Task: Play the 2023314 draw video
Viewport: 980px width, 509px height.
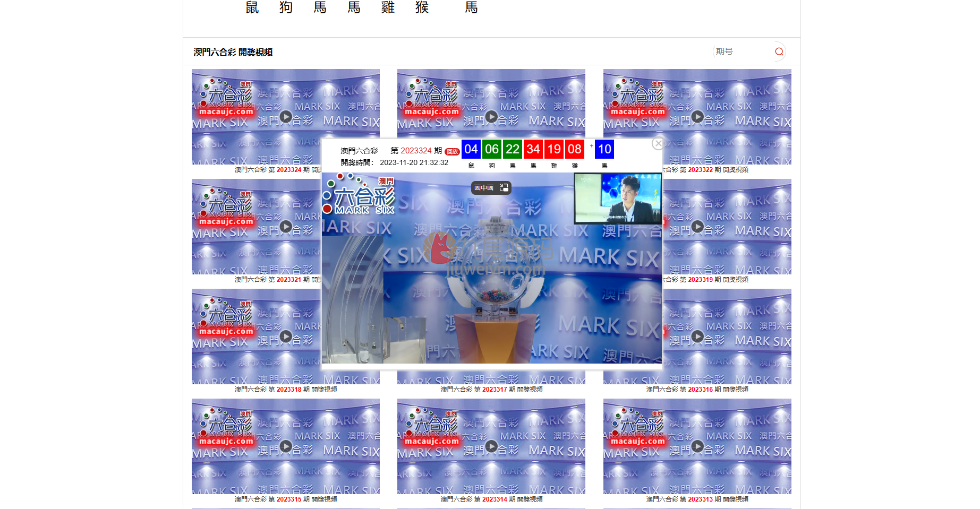Action: (x=491, y=446)
